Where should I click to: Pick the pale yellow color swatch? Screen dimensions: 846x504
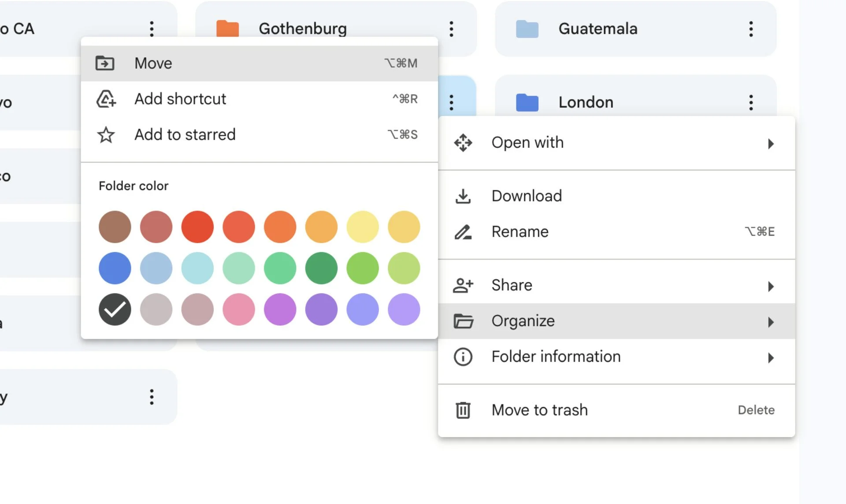pyautogui.click(x=363, y=227)
